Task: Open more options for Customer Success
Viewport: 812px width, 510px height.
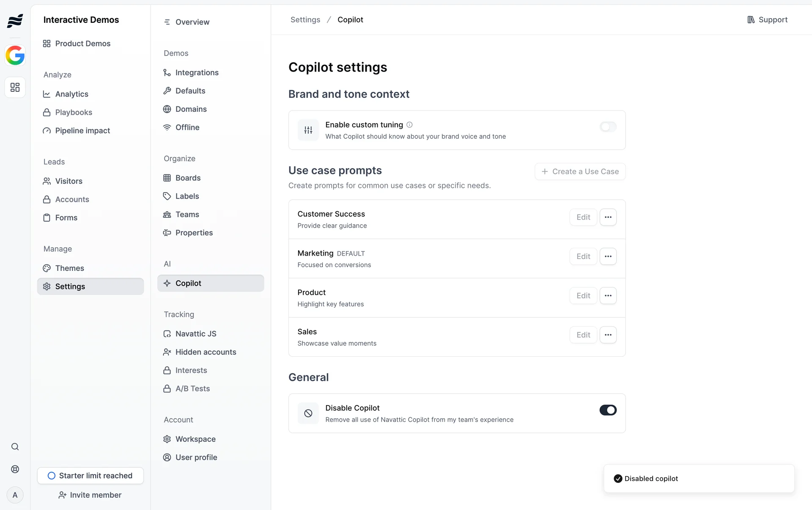Action: point(608,217)
